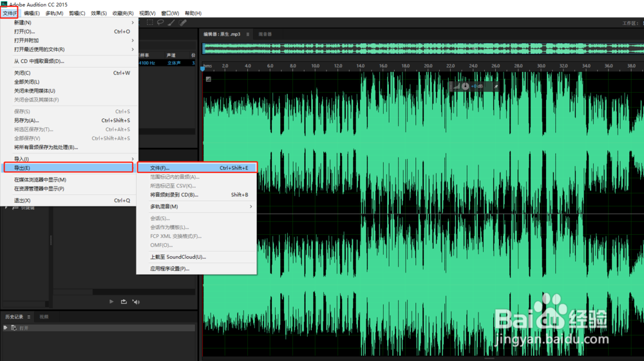Select the Lasso Selection tool
Image resolution: width=644 pixels, height=361 pixels.
tap(160, 23)
